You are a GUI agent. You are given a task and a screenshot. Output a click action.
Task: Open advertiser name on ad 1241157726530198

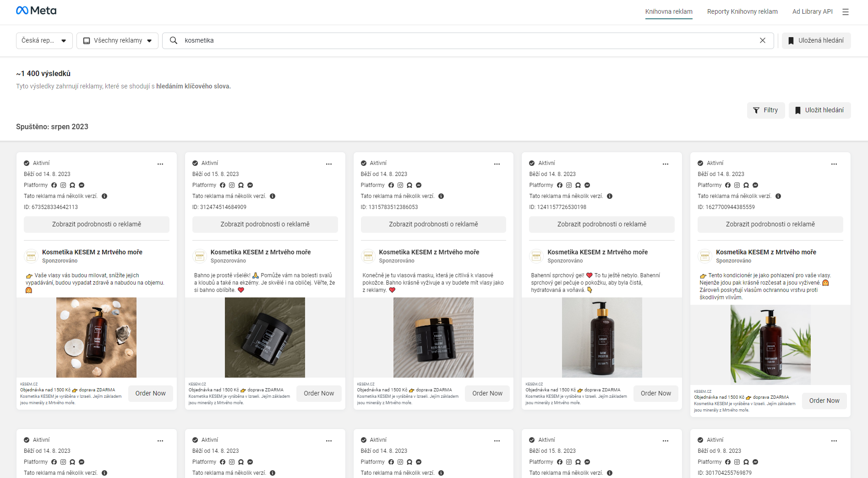(598, 252)
